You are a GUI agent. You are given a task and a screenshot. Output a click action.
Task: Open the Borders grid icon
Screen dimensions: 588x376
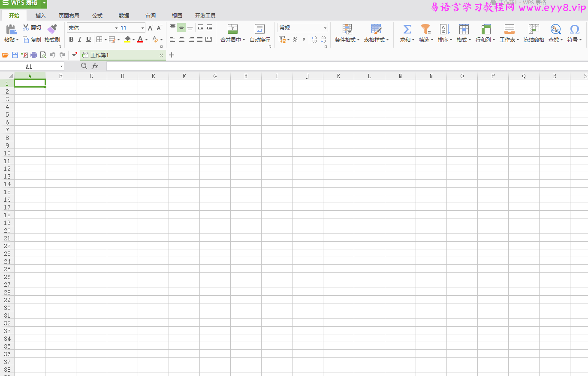click(99, 39)
